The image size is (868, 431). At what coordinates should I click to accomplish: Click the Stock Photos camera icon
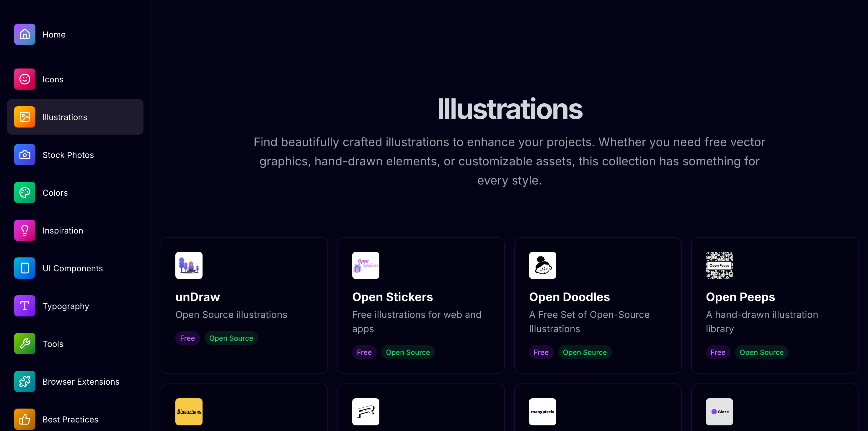[25, 155]
